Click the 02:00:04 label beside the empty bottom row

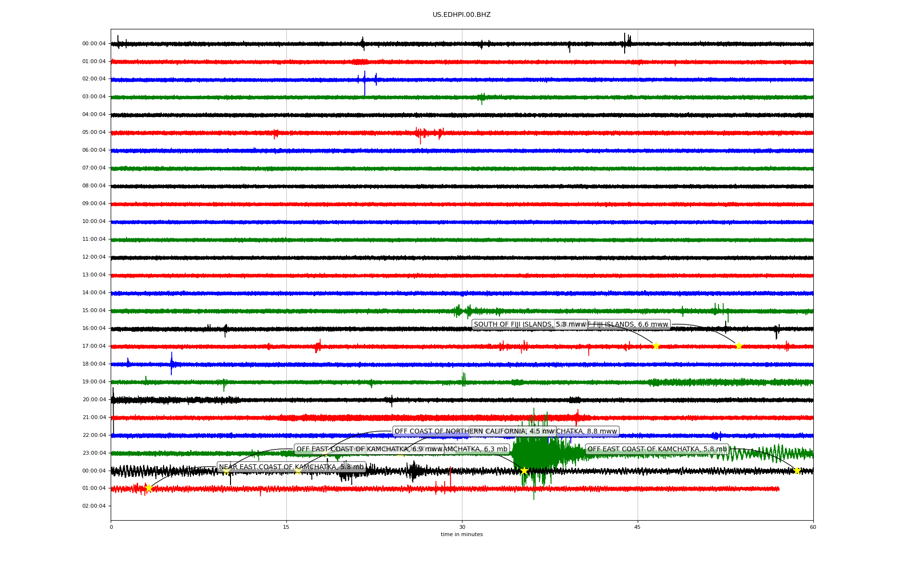coord(94,506)
